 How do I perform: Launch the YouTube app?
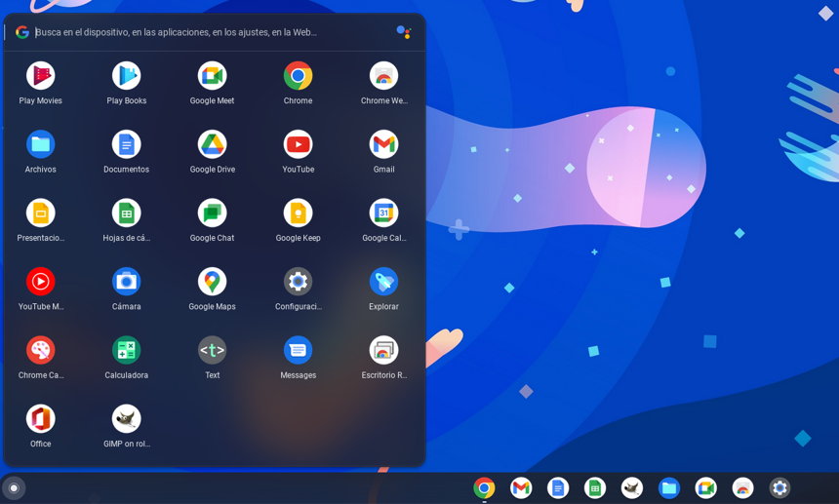tap(298, 144)
